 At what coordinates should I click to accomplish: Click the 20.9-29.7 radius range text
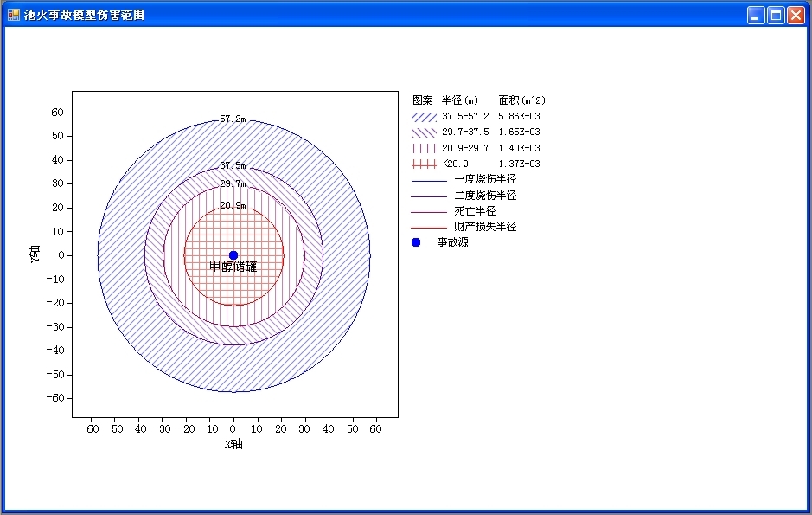465,148
